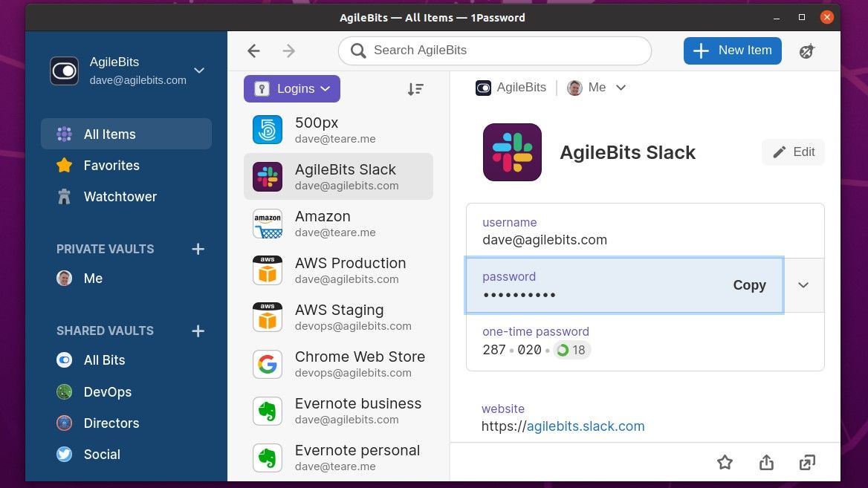The width and height of the screenshot is (868, 488).
Task: Copy the password
Action: (x=750, y=285)
